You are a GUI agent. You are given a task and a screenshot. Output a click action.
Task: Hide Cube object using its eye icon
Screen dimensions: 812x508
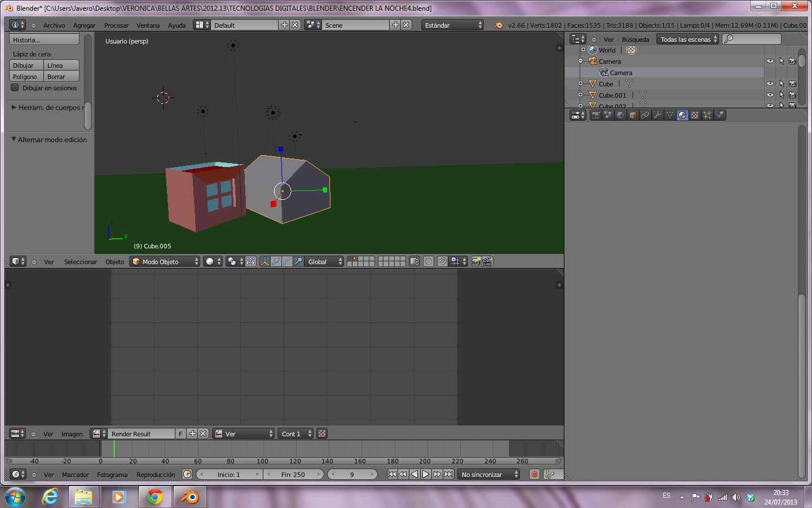pyautogui.click(x=770, y=84)
